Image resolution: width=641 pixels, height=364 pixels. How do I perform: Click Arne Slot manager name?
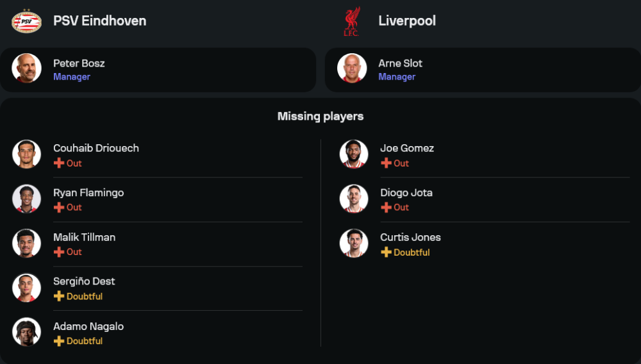coord(400,63)
